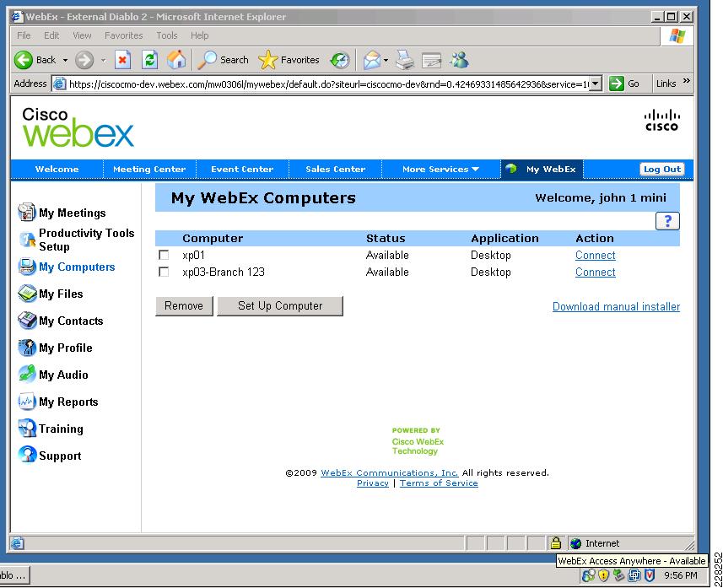Refresh the page using the green arrows icon
The width and height of the screenshot is (723, 588).
pyautogui.click(x=149, y=60)
